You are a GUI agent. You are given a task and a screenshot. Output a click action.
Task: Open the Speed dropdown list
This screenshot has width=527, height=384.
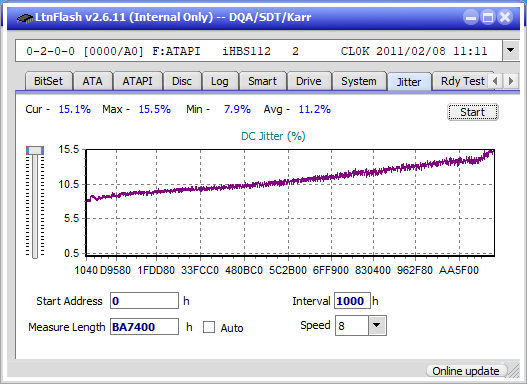[377, 325]
